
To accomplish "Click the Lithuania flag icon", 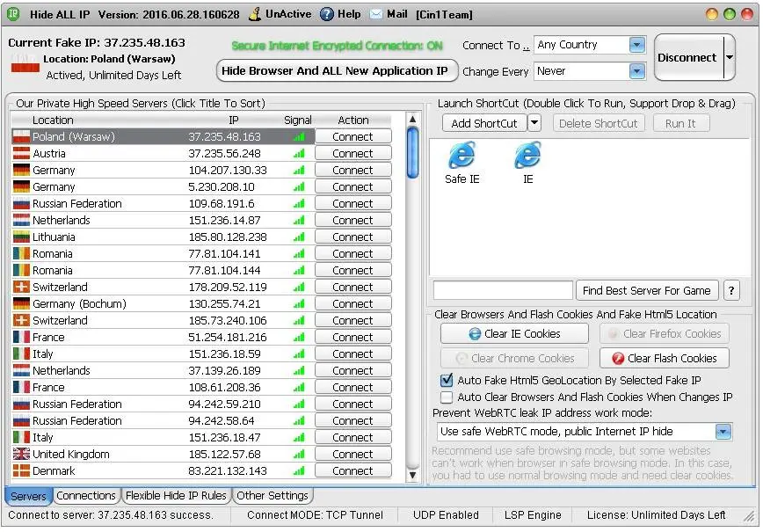I will tap(21, 237).
